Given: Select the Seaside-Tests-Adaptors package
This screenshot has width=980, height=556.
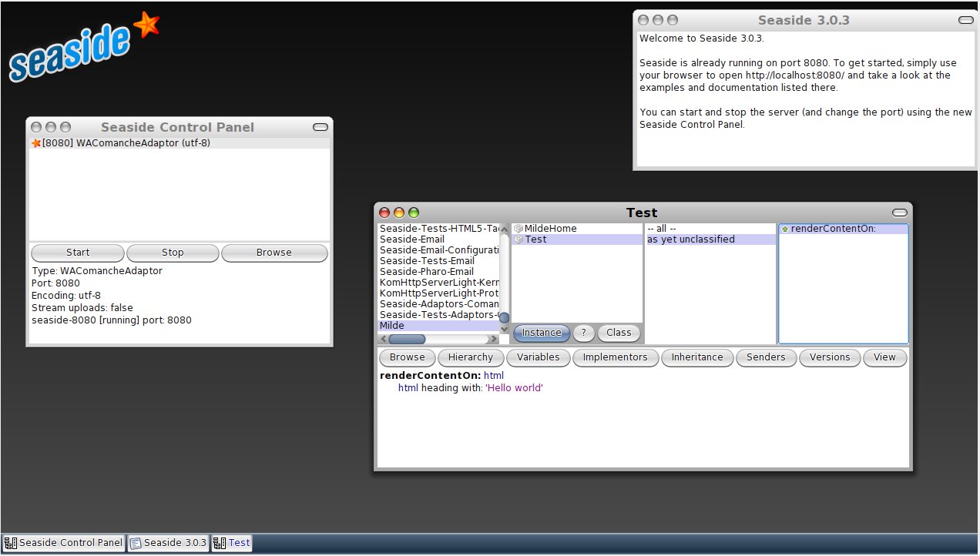Looking at the screenshot, I should pos(438,315).
